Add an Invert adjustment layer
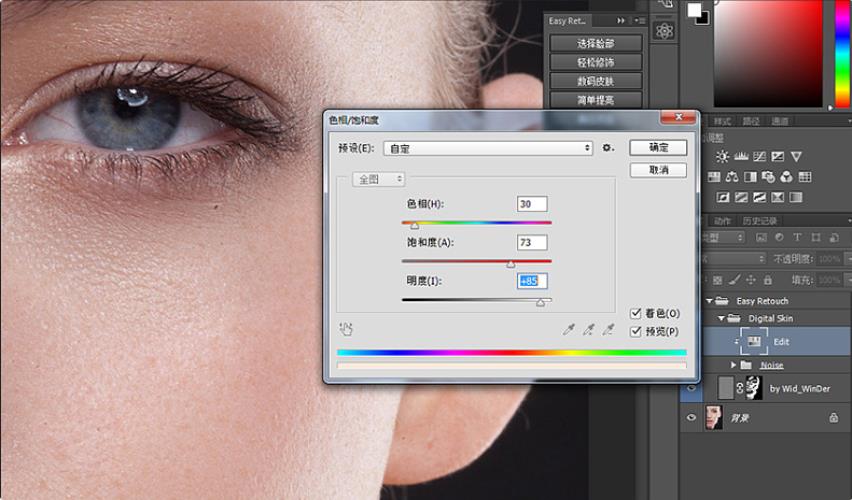The width and height of the screenshot is (852, 500). (x=723, y=197)
